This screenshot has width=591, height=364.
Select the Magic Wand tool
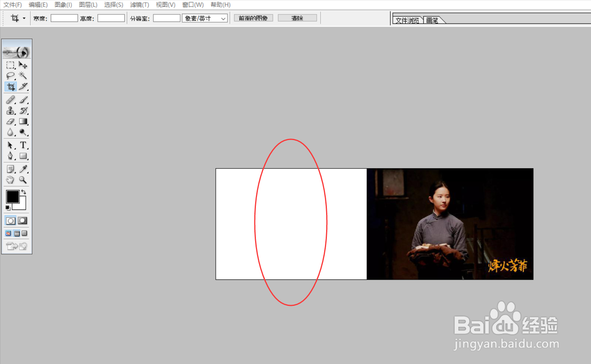click(23, 76)
